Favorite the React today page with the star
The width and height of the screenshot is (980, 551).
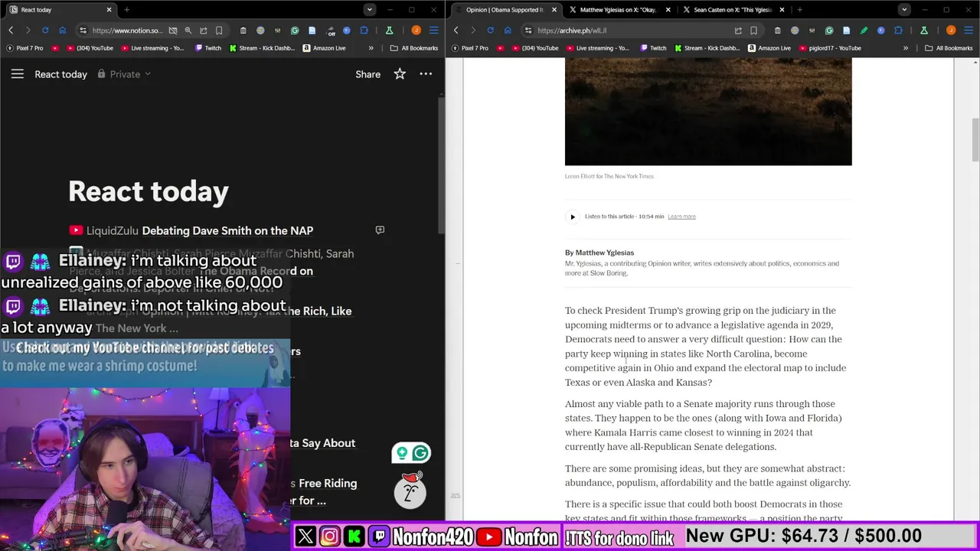pos(400,74)
